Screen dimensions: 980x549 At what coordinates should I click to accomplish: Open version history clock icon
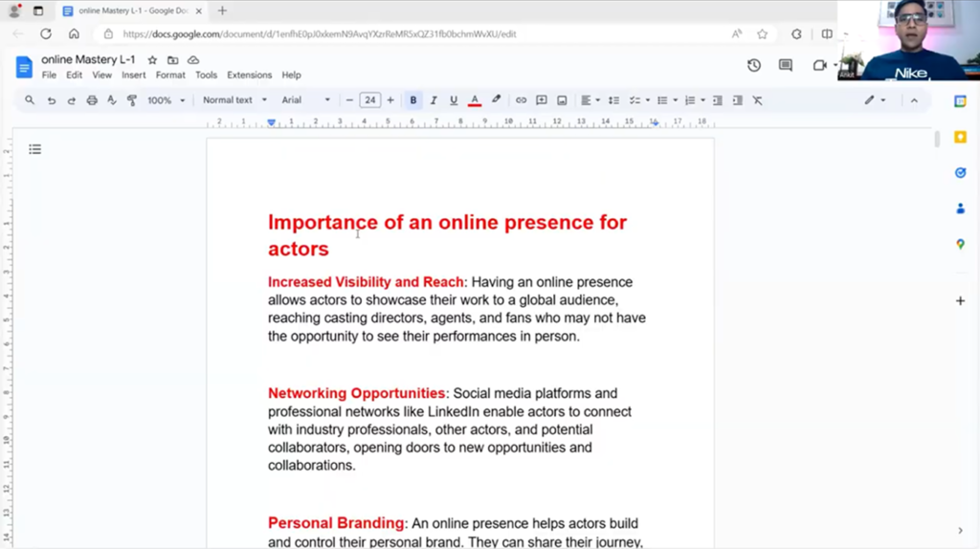point(754,65)
